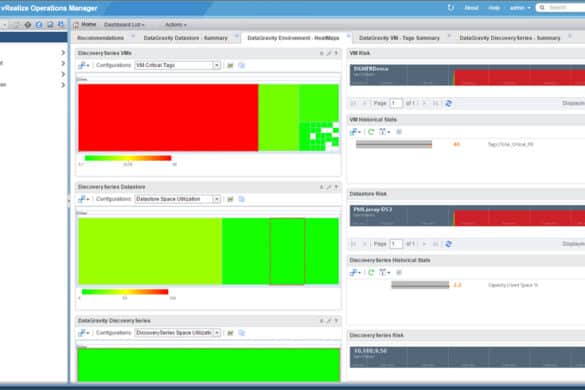
Task: Expand the third chevron in left navigation panel
Action: [x=63, y=74]
